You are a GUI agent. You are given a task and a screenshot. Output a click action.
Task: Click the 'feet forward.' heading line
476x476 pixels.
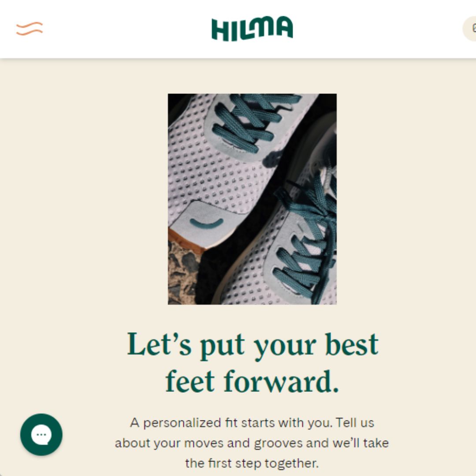coord(252,382)
